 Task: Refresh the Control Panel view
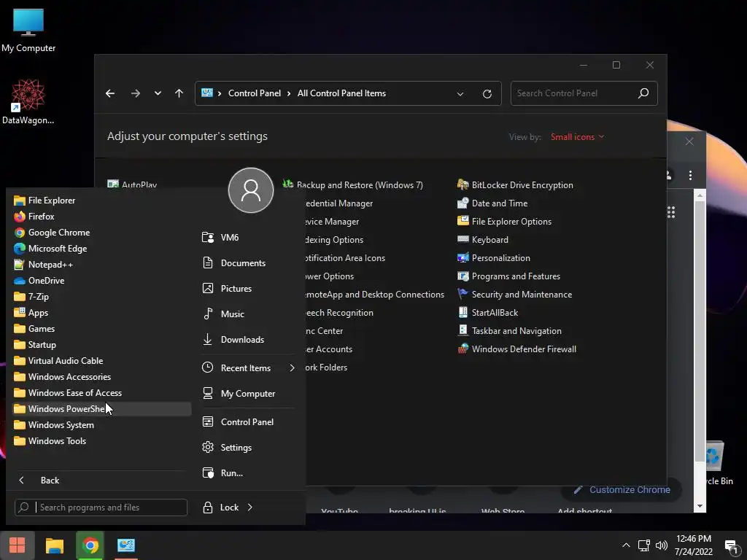pyautogui.click(x=487, y=94)
